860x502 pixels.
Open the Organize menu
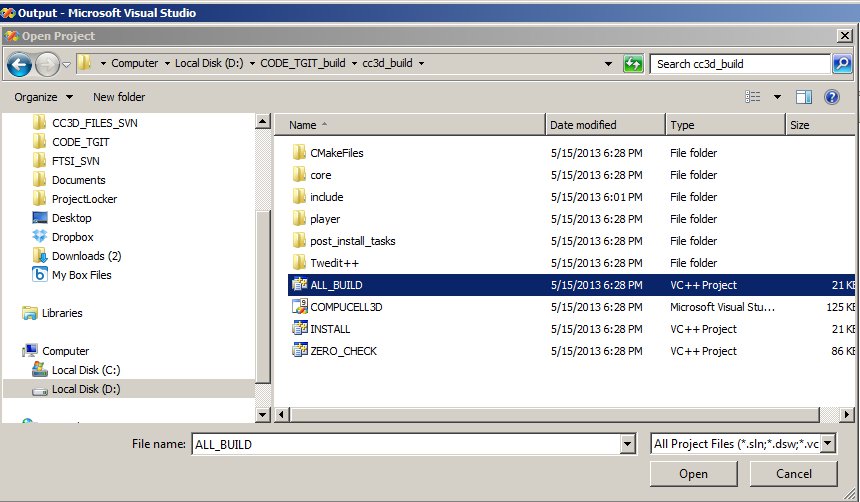(43, 97)
